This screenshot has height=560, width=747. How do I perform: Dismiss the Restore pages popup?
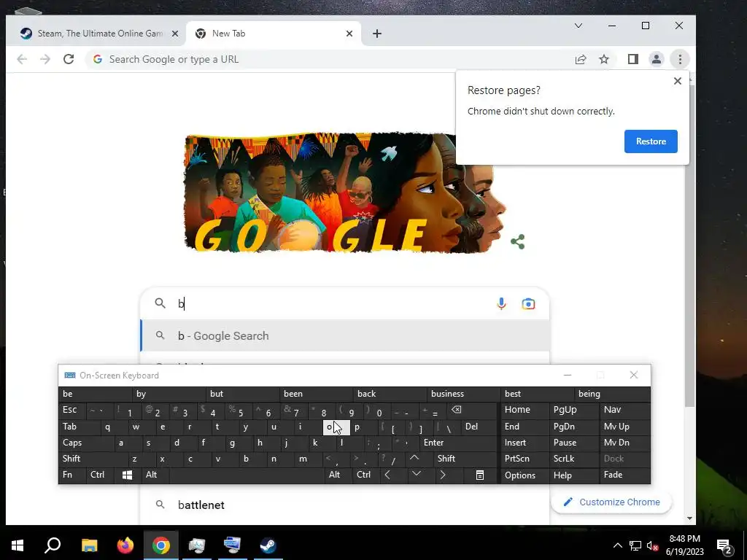tap(678, 81)
